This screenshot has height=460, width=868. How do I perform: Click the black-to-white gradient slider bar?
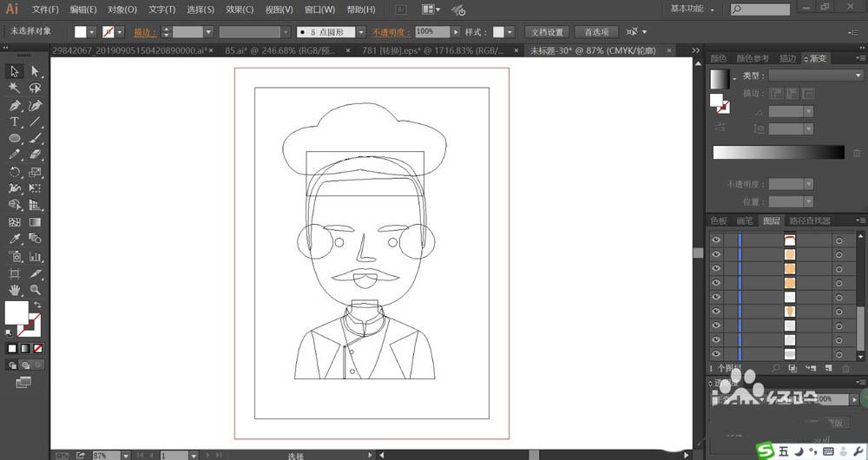tap(779, 152)
